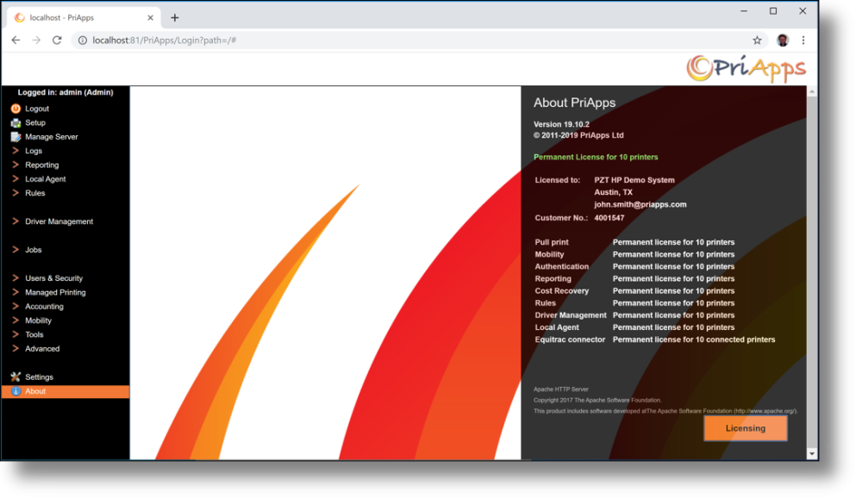
Task: Open the Advanced sidebar entry
Action: [x=42, y=348]
